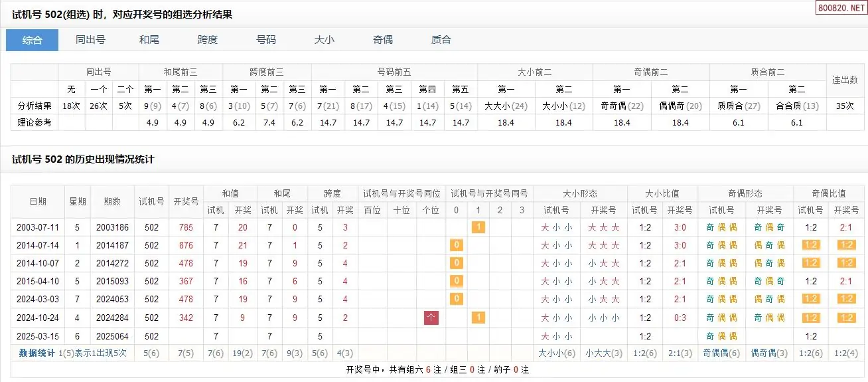Click the 18次 value under 无
The image size is (868, 382).
point(71,105)
